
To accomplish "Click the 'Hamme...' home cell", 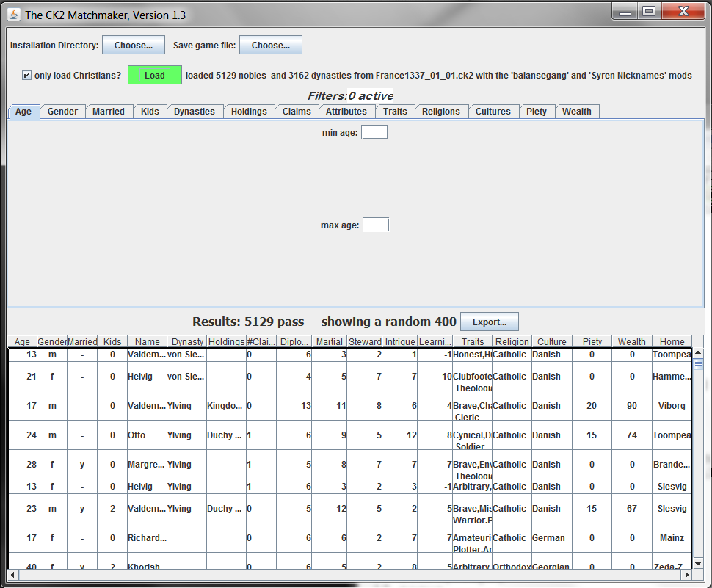I will click(672, 377).
